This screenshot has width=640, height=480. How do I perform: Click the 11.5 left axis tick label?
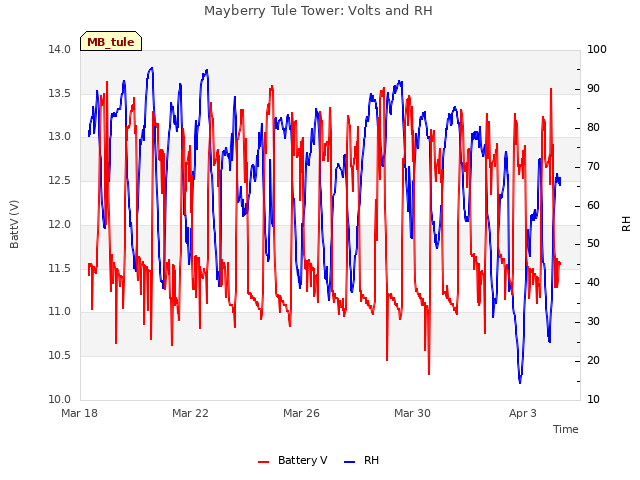(x=60, y=269)
